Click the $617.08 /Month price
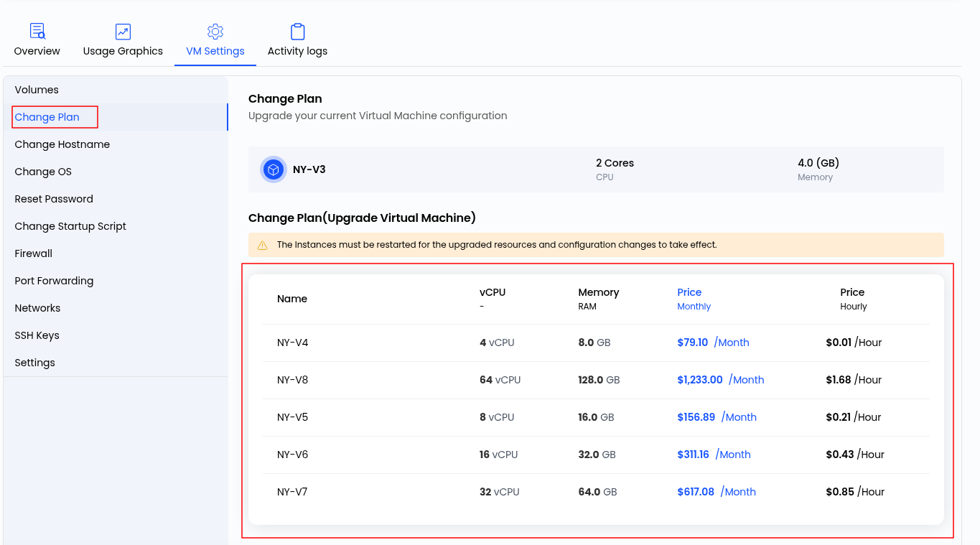The width and height of the screenshot is (980, 545). click(x=717, y=492)
